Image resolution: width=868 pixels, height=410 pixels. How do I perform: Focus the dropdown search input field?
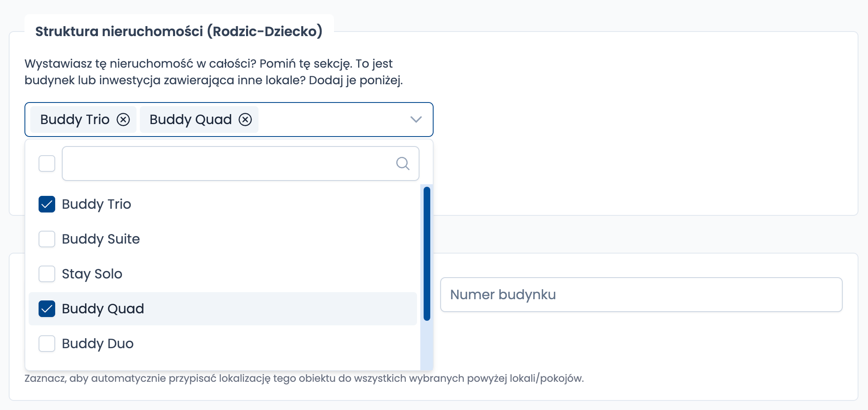241,164
